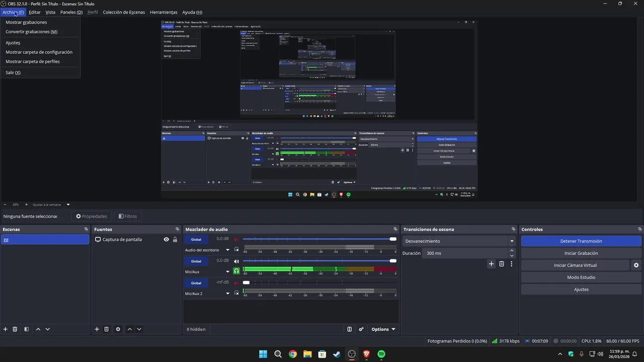Zoom out preview with minus icon
The width and height of the screenshot is (644, 362).
tap(5, 205)
